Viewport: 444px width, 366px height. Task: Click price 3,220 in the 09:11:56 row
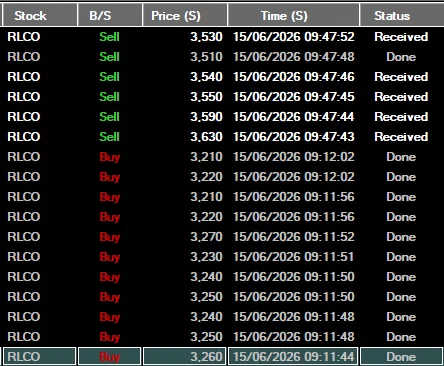point(206,217)
